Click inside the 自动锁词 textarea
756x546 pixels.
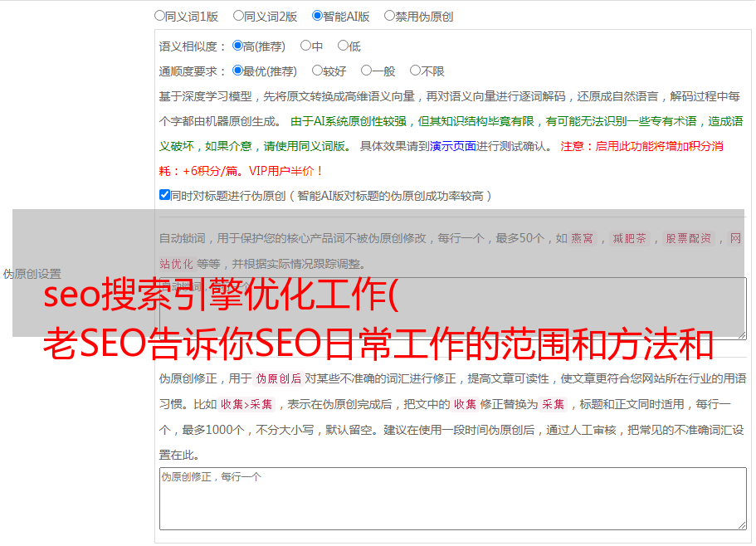453,309
